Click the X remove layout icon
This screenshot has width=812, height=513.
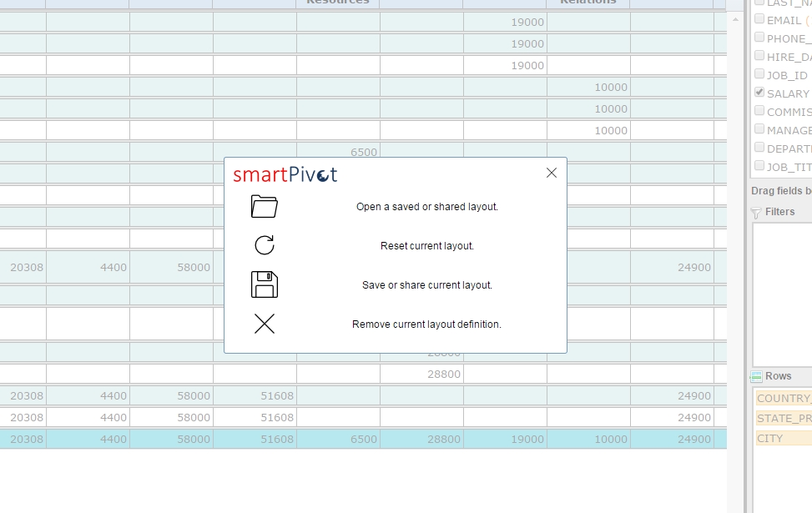click(264, 324)
